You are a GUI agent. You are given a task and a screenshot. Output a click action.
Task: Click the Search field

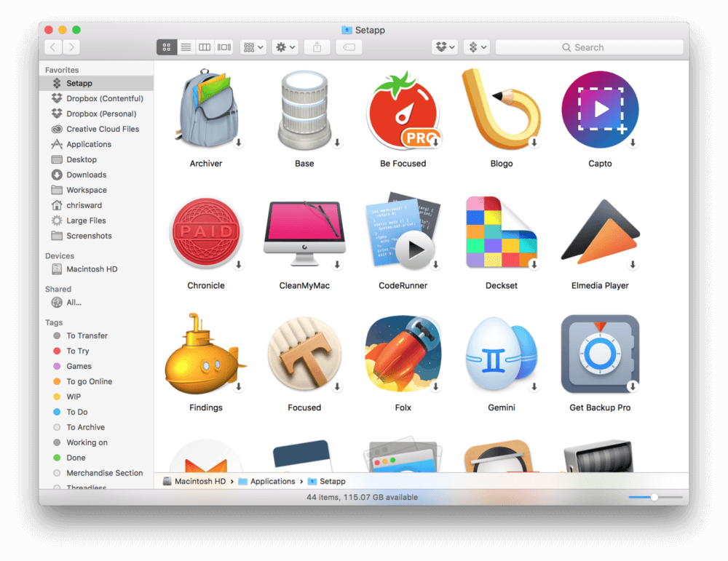coord(590,47)
